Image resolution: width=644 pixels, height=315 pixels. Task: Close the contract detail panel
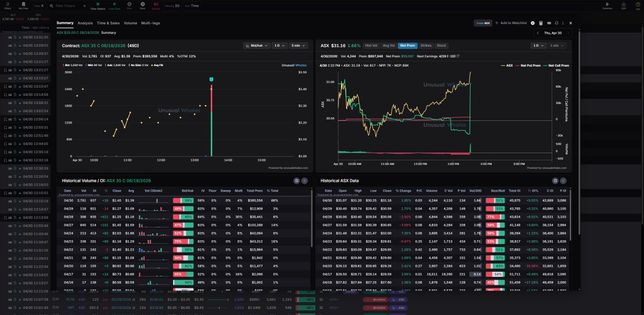point(570,24)
